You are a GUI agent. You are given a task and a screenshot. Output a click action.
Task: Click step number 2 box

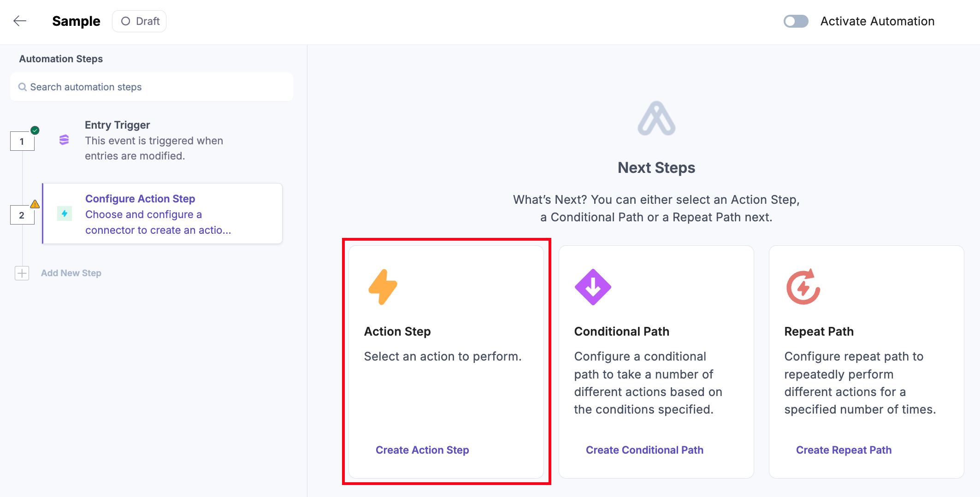point(22,215)
